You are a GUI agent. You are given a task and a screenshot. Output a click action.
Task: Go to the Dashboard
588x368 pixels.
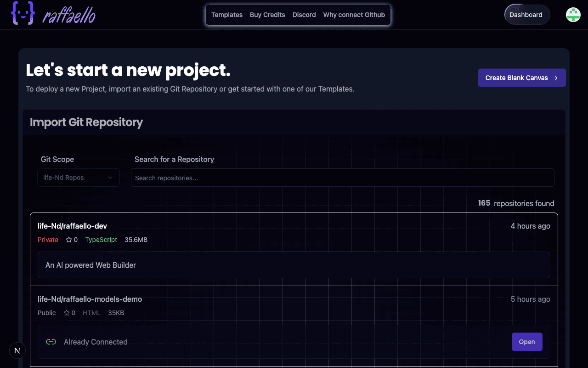point(527,15)
